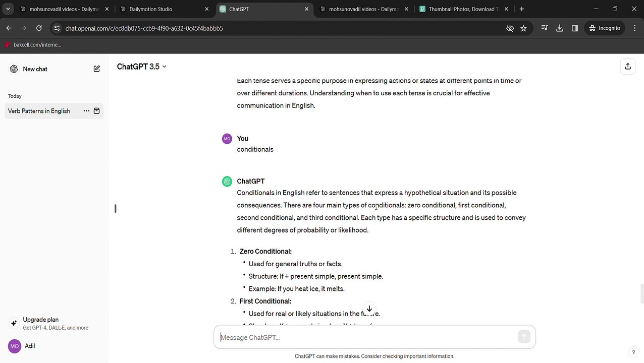Viewport: 644px width, 363px height.
Task: Click the new chat compose icon
Action: 96,69
